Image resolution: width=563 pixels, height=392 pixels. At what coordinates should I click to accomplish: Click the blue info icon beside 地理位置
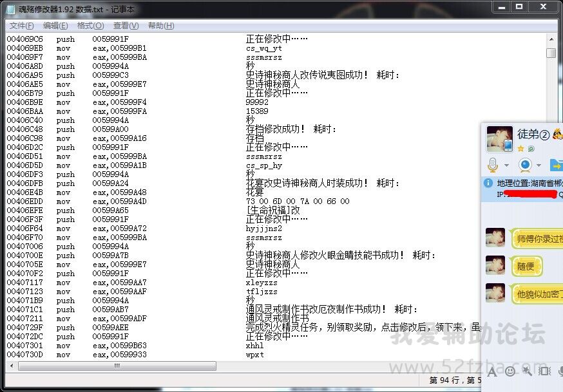(x=488, y=183)
